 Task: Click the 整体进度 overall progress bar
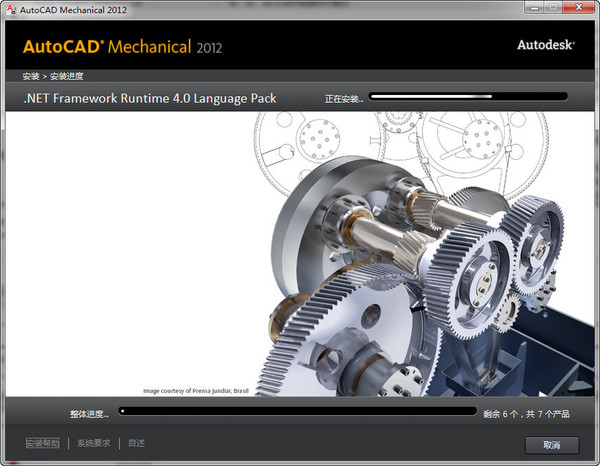(x=297, y=410)
